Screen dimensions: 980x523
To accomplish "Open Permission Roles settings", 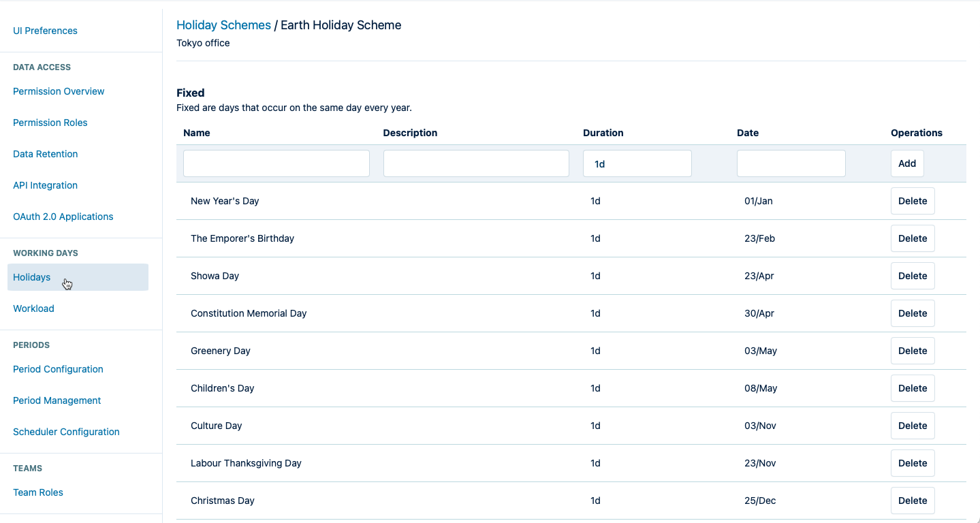I will [x=50, y=123].
